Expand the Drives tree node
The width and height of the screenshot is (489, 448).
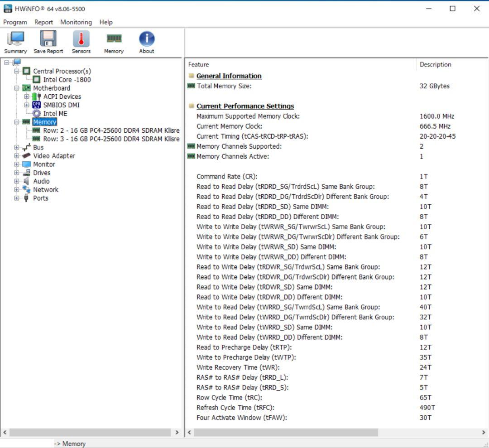[17, 173]
